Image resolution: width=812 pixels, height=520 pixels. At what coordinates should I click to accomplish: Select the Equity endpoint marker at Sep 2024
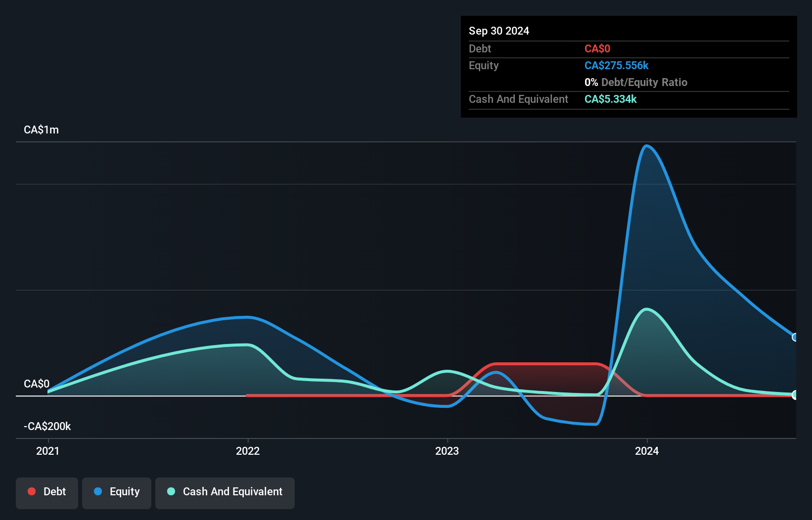(x=795, y=337)
